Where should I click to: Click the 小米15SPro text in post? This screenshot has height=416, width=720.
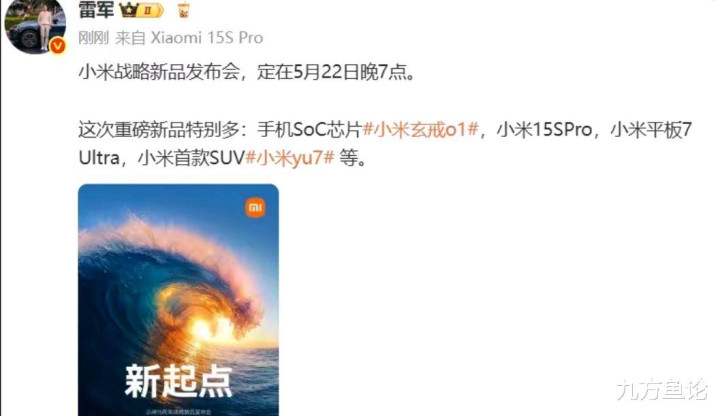pos(545,130)
